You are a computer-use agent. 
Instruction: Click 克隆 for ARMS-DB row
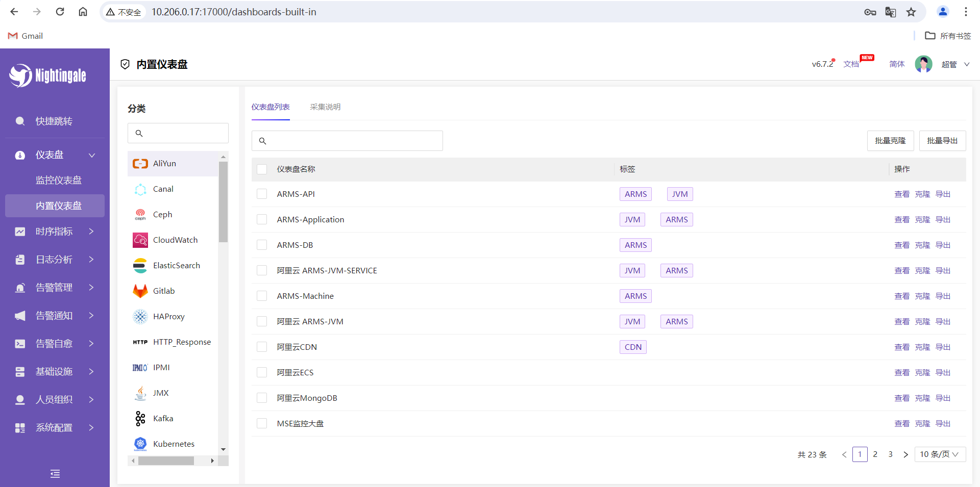922,245
